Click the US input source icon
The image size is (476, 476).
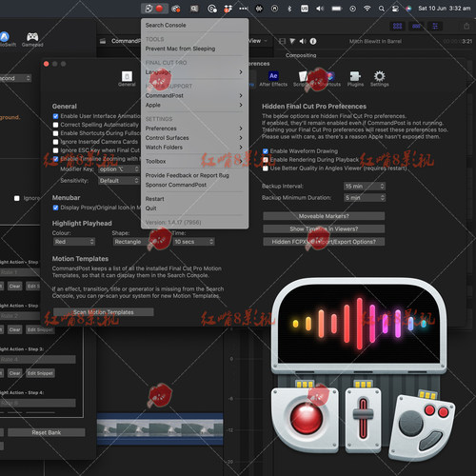click(305, 9)
